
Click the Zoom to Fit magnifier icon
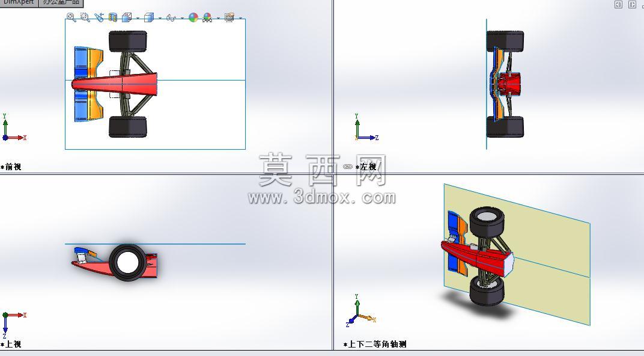point(71,17)
